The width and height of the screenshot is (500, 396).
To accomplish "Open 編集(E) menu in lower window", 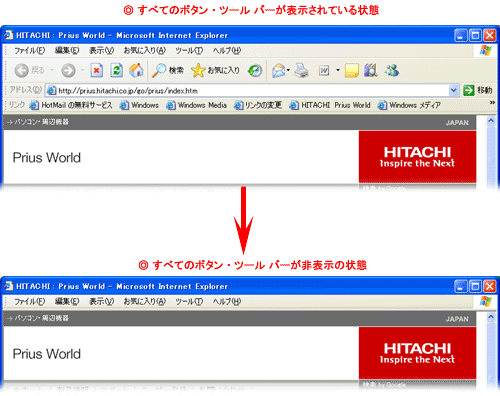I will coord(67,302).
